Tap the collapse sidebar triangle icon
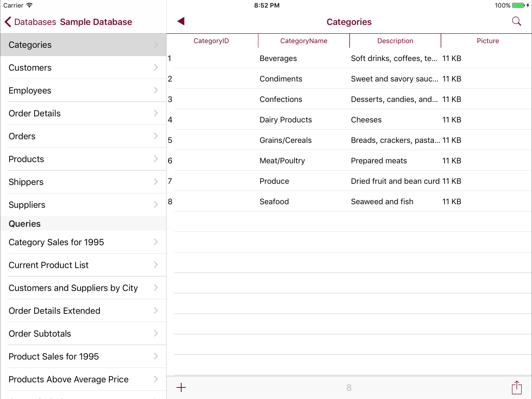Screen dimensions: 532x399 point(181,21)
